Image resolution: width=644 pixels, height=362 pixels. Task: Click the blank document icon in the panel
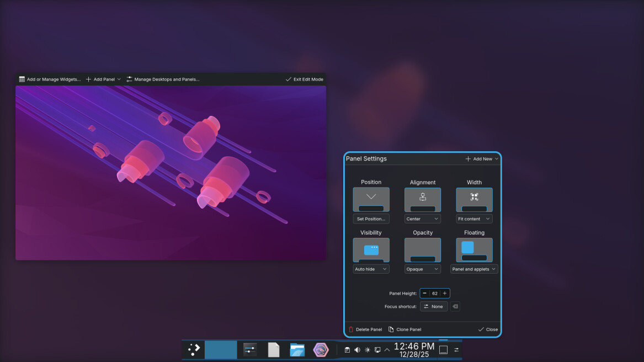274,350
